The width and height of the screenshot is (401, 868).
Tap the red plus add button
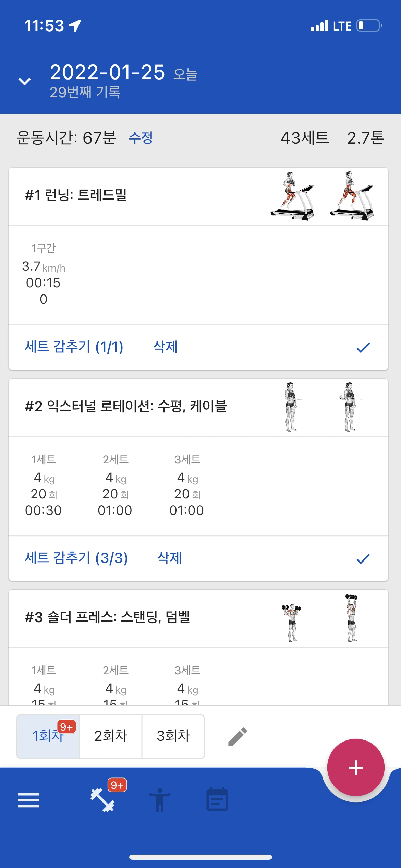pyautogui.click(x=355, y=768)
